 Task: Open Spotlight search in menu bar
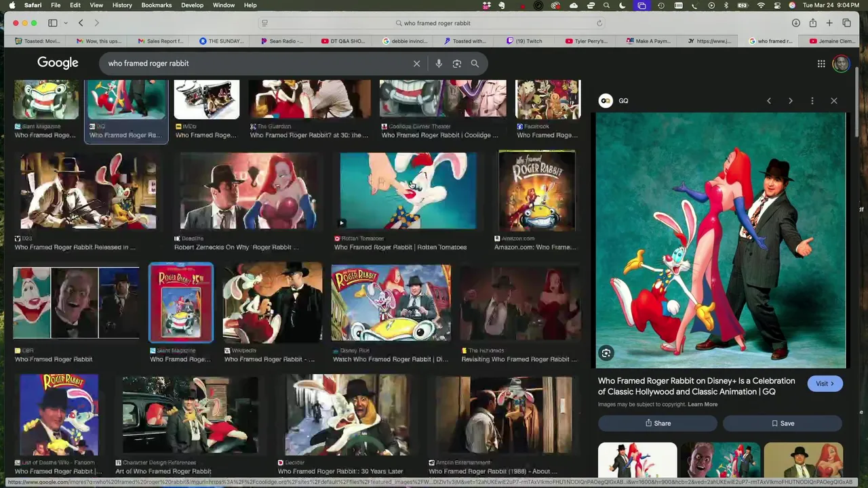click(x=606, y=5)
